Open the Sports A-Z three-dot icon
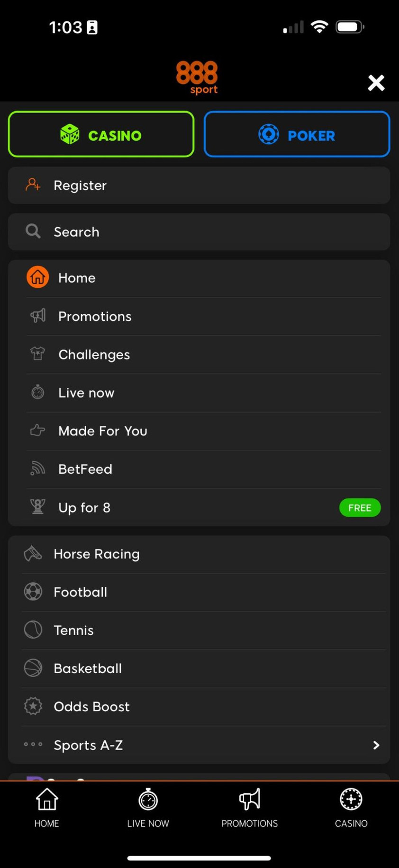This screenshot has height=868, width=399. pyautogui.click(x=33, y=744)
